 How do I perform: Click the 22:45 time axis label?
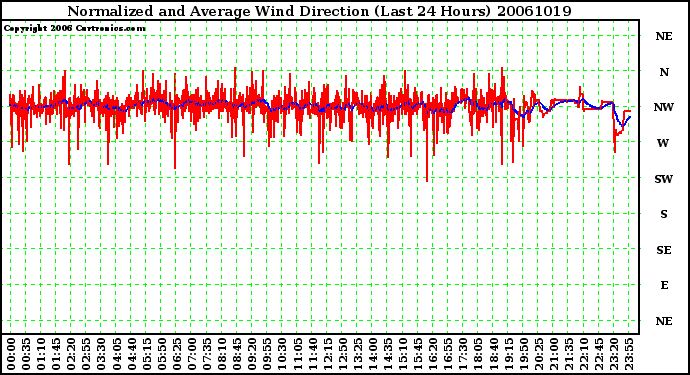(x=598, y=354)
